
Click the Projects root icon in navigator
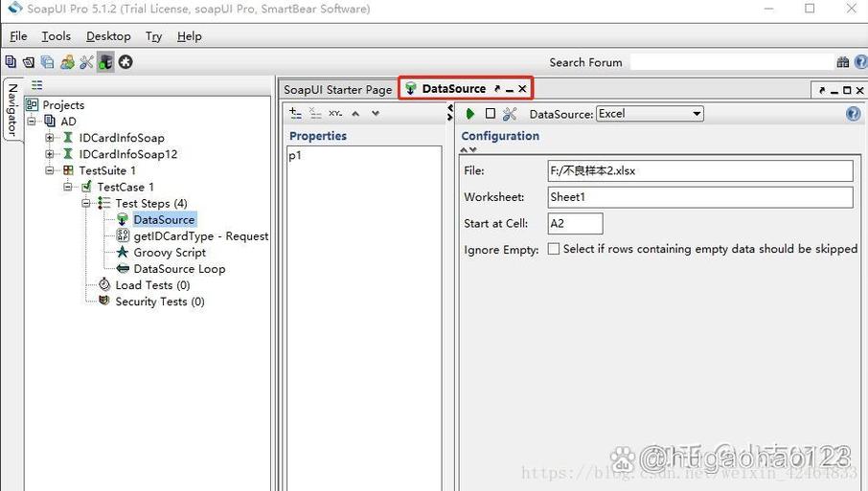pyautogui.click(x=33, y=104)
